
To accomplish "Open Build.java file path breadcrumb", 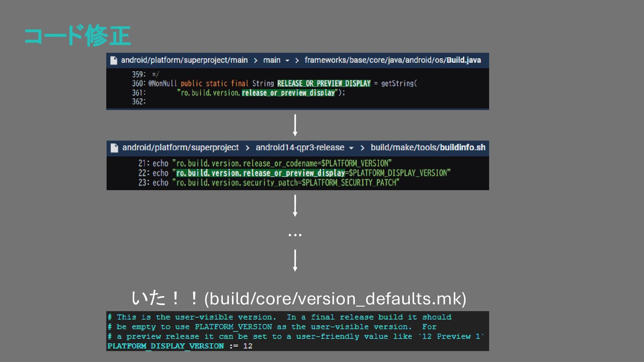I will click(x=393, y=60).
